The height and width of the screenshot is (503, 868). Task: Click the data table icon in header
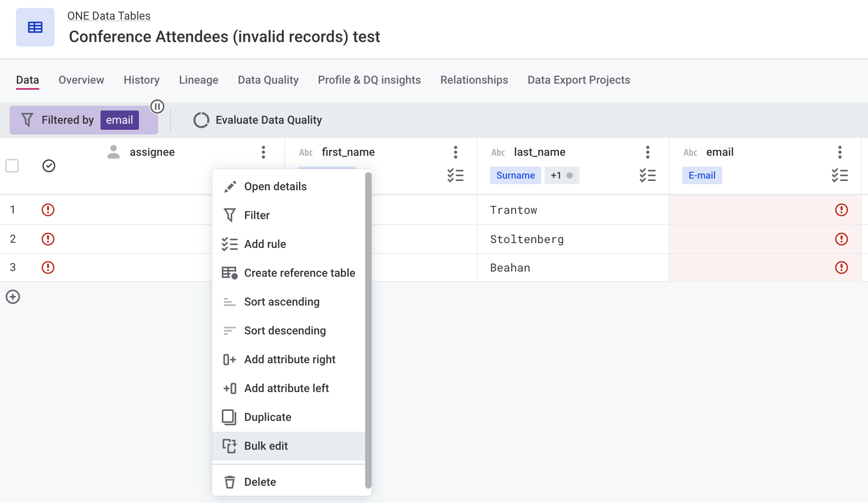click(35, 27)
